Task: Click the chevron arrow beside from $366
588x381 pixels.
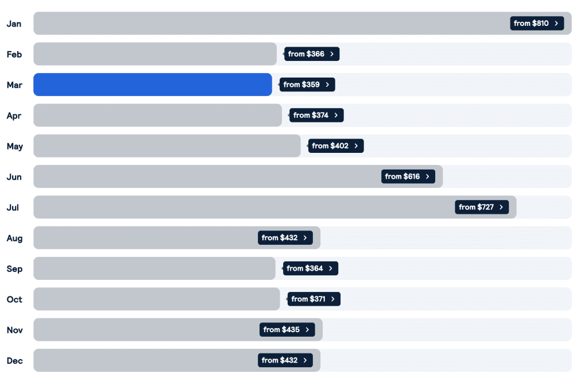Action: 332,54
